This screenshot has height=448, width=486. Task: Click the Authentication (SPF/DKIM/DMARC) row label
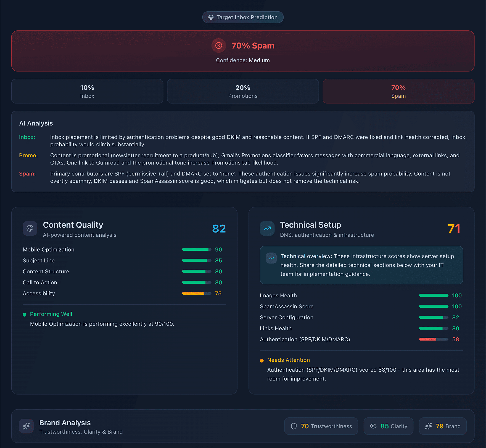305,339
